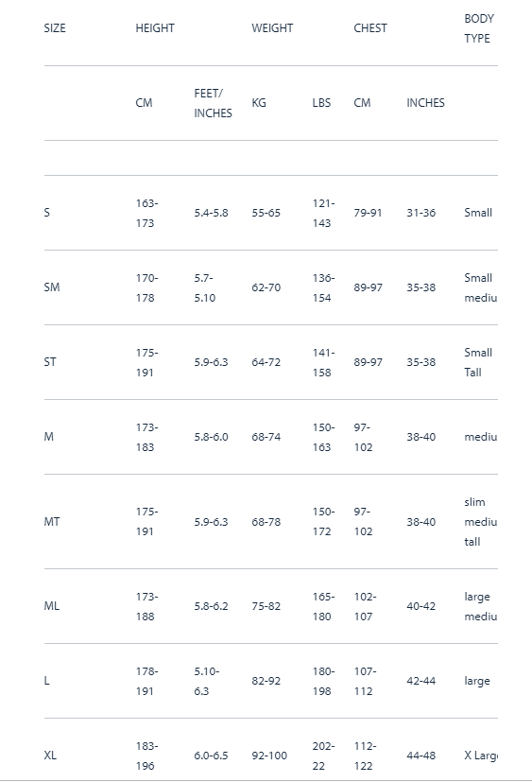Select the ST size label
532x782 pixels.
[50, 362]
